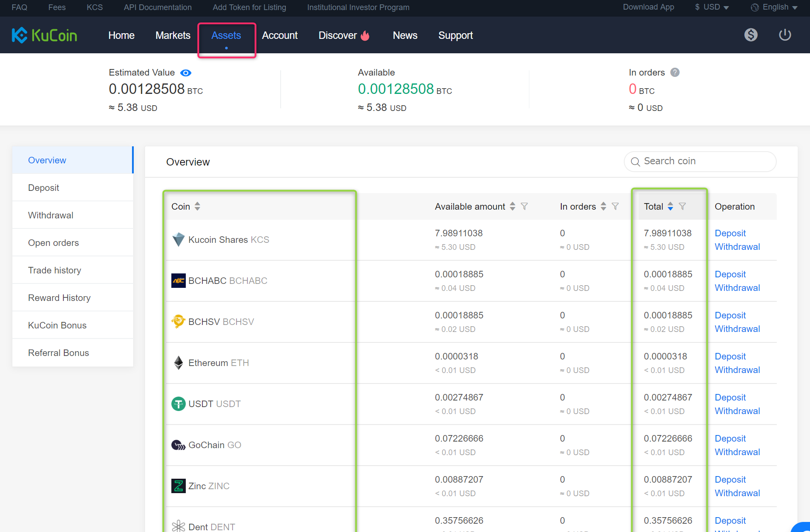Select Withdrawal in sidebar
Image resolution: width=810 pixels, height=532 pixels.
click(x=73, y=215)
